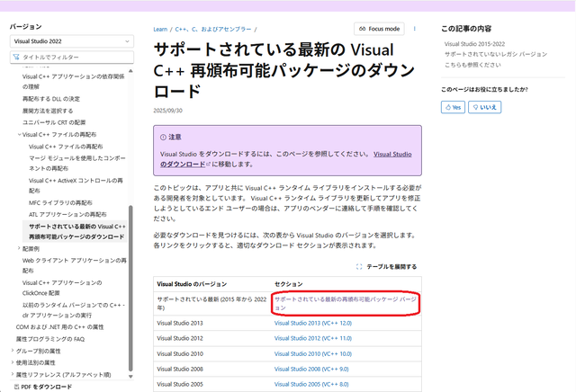Open Visual Studio 2008 (VC++ 9.0) link
576x392 pixels.
(311, 369)
